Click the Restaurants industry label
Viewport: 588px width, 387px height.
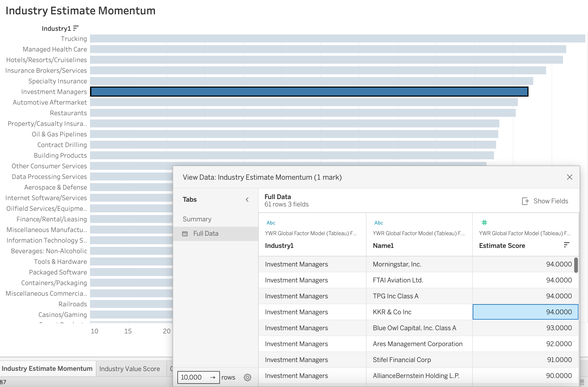pos(68,113)
